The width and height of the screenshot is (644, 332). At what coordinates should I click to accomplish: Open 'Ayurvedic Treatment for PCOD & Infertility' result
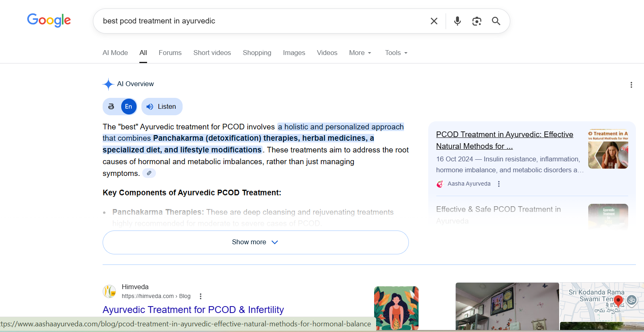[x=193, y=310]
